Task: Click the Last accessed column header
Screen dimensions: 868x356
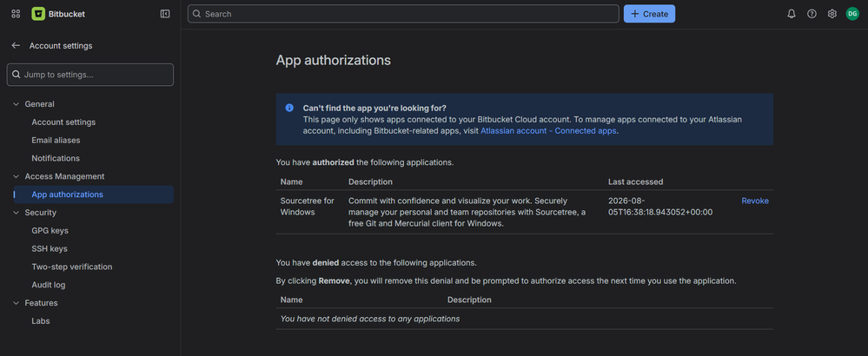Action: point(635,181)
